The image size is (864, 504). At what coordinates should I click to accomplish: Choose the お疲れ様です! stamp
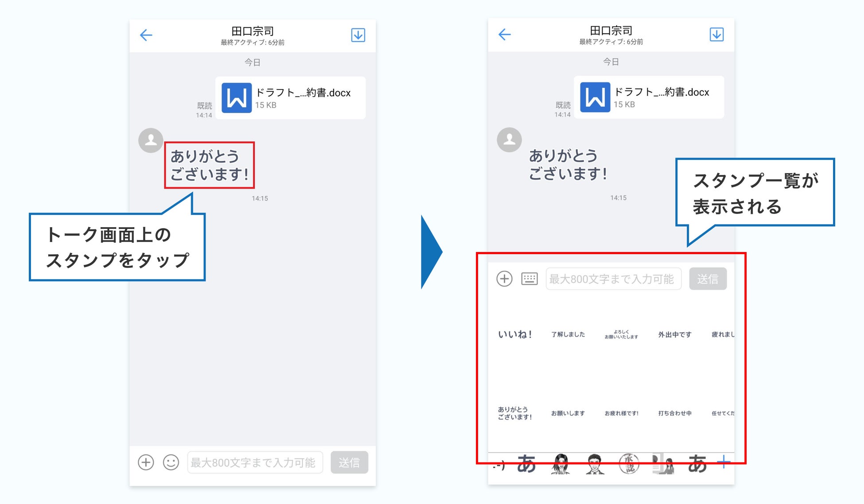click(621, 413)
